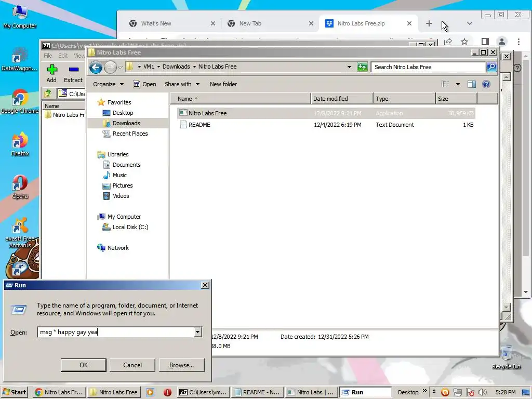This screenshot has height=399, width=532.
Task: Bookmark page with Chrome star icon
Action: tap(464, 42)
